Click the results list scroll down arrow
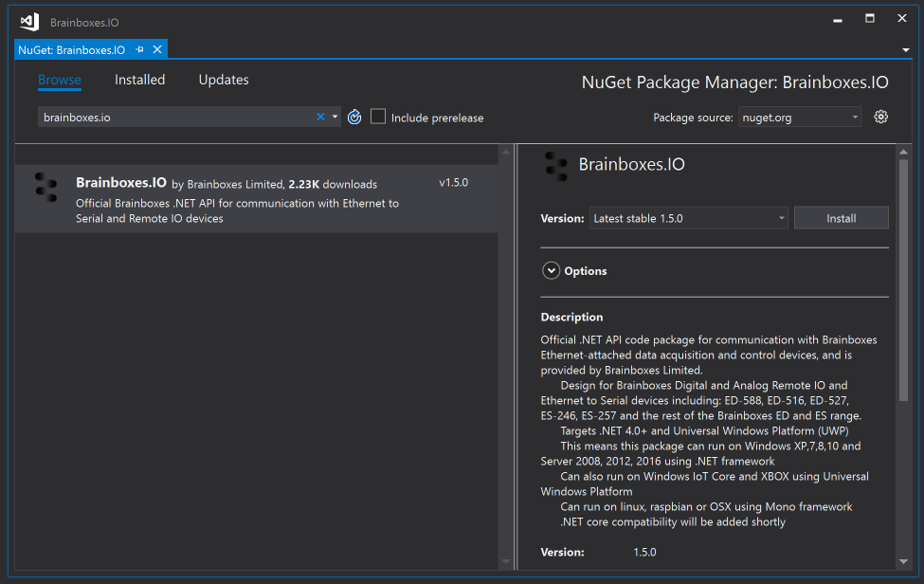The height and width of the screenshot is (584, 924). (506, 561)
